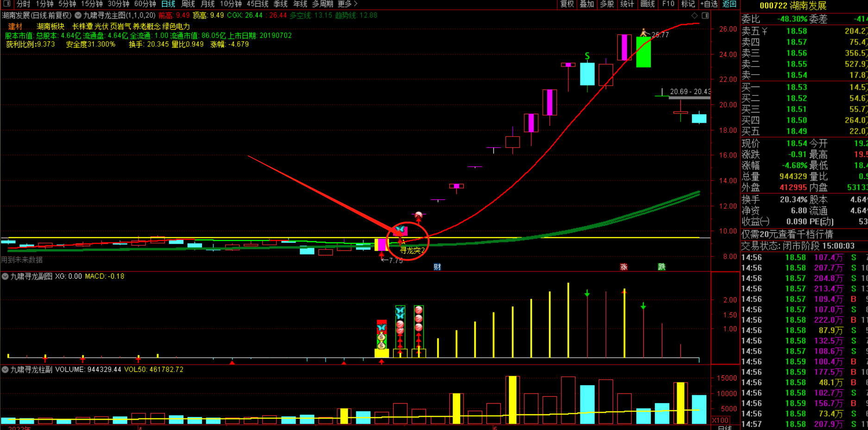Image resolution: width=868 pixels, height=430 pixels.
Task: Click the diamond icon above the price axis
Action: click(x=694, y=16)
